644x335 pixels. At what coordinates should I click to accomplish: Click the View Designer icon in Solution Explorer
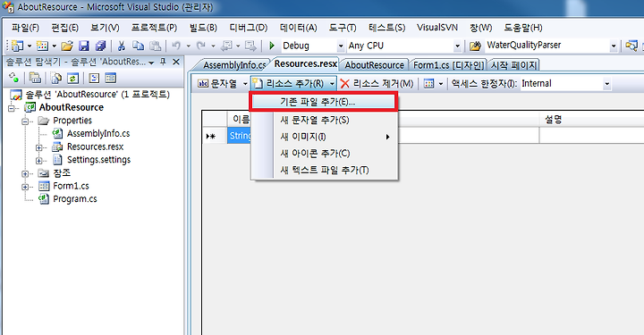coord(111,78)
